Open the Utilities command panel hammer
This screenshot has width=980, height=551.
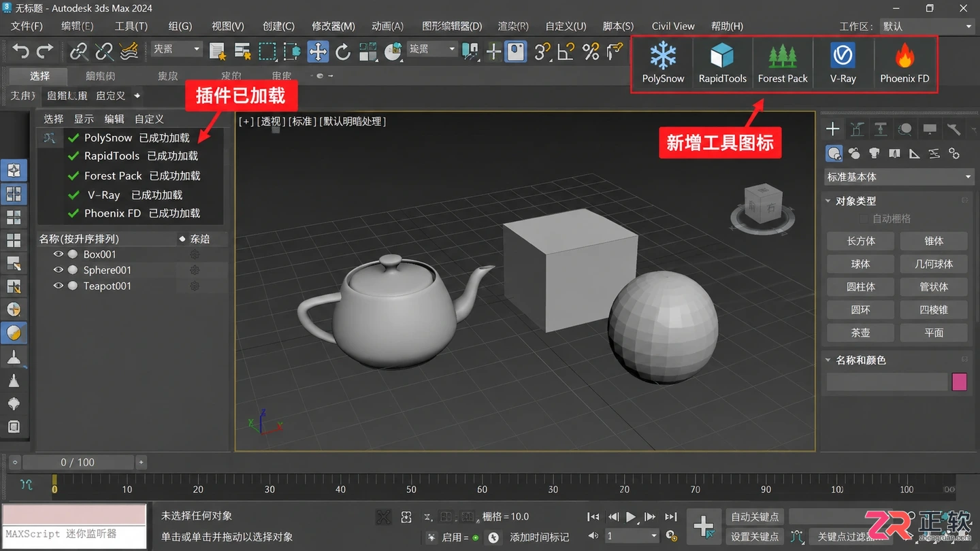click(953, 129)
